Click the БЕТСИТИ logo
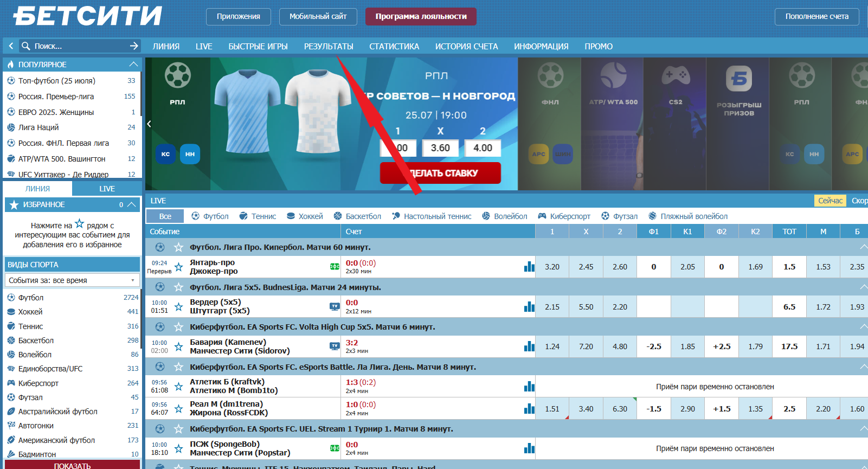This screenshot has width=868, height=469. (x=88, y=16)
